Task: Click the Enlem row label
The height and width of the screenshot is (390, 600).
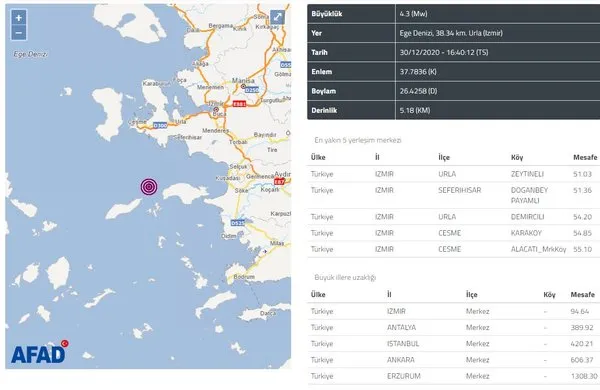Action: [321, 72]
